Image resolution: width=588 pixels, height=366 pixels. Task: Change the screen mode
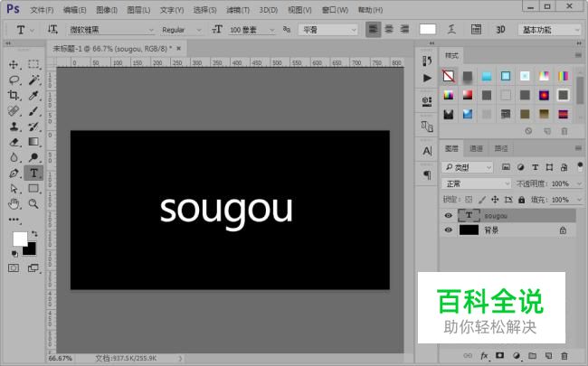(33, 268)
